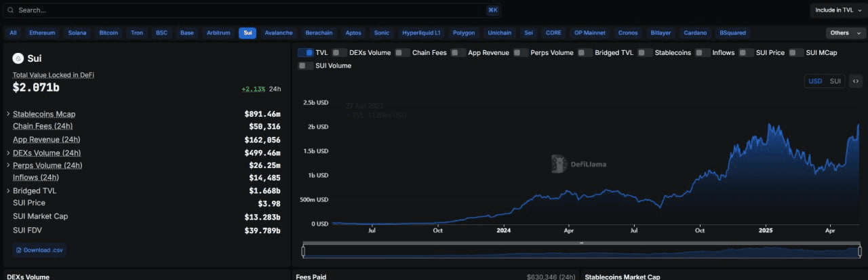Select the Solana chain tab
Image resolution: width=868 pixels, height=280 pixels.
[x=77, y=33]
